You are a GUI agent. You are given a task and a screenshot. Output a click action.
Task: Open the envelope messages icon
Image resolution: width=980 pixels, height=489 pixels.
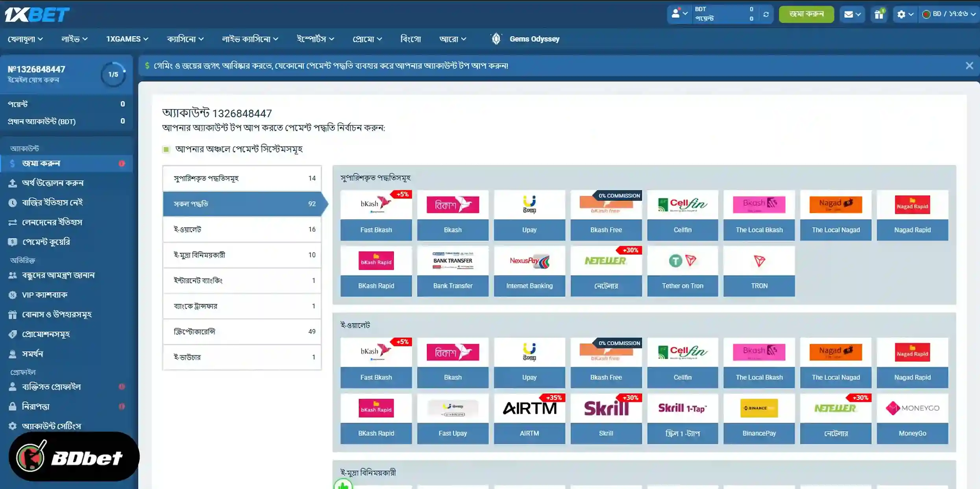(852, 15)
